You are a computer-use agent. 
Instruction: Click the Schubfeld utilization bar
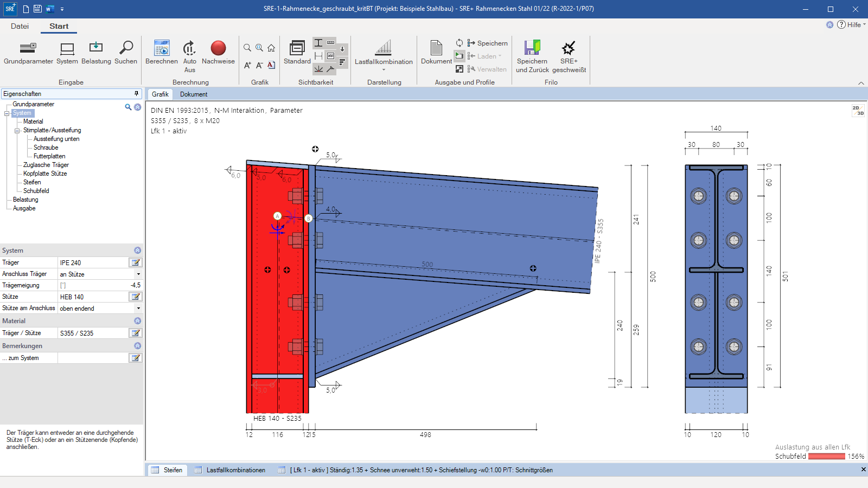826,457
